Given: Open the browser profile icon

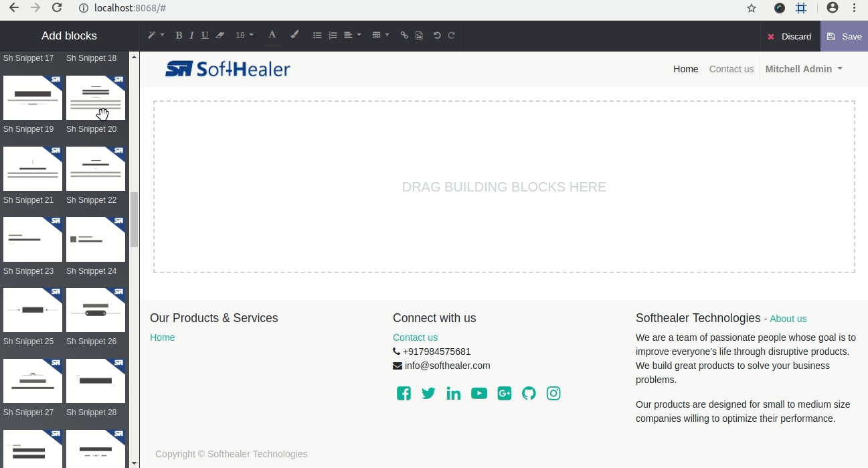Looking at the screenshot, I should pyautogui.click(x=833, y=8).
